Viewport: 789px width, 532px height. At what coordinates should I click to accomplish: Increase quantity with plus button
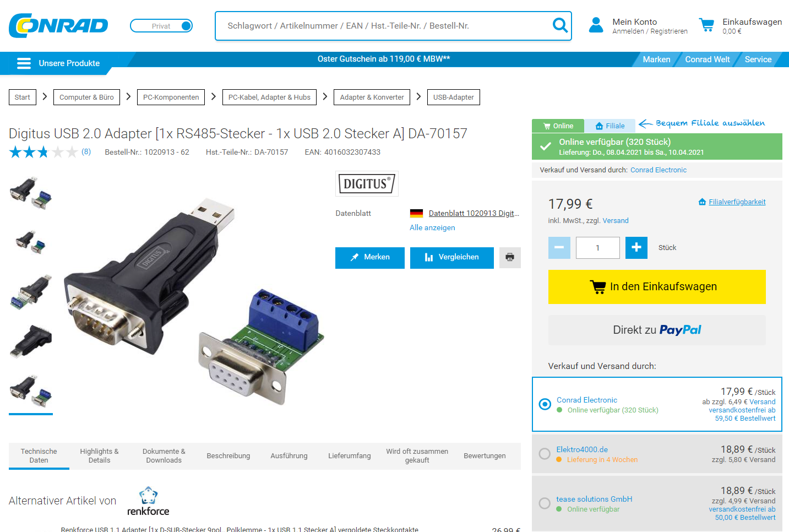(636, 248)
